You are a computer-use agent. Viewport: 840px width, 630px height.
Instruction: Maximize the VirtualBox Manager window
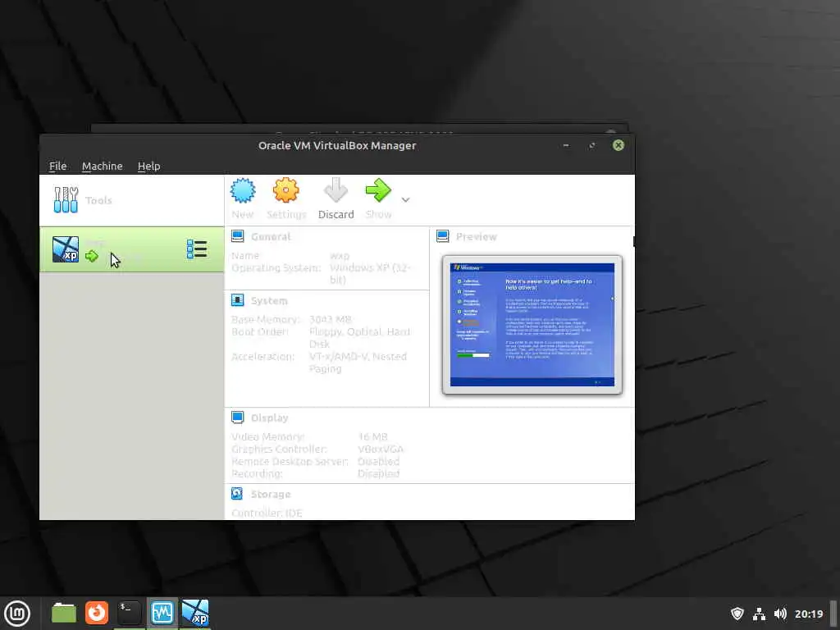click(592, 146)
